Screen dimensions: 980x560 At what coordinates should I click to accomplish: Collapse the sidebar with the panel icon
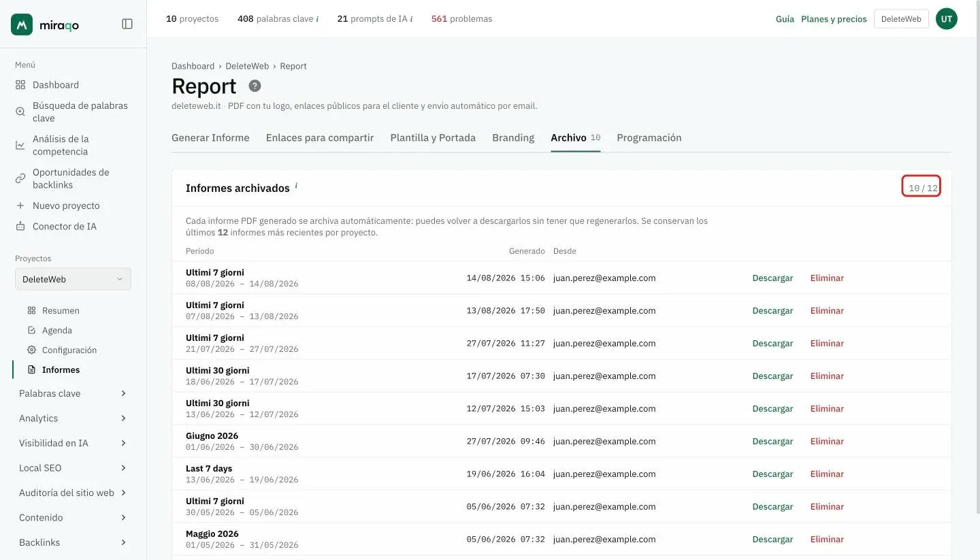[127, 24]
